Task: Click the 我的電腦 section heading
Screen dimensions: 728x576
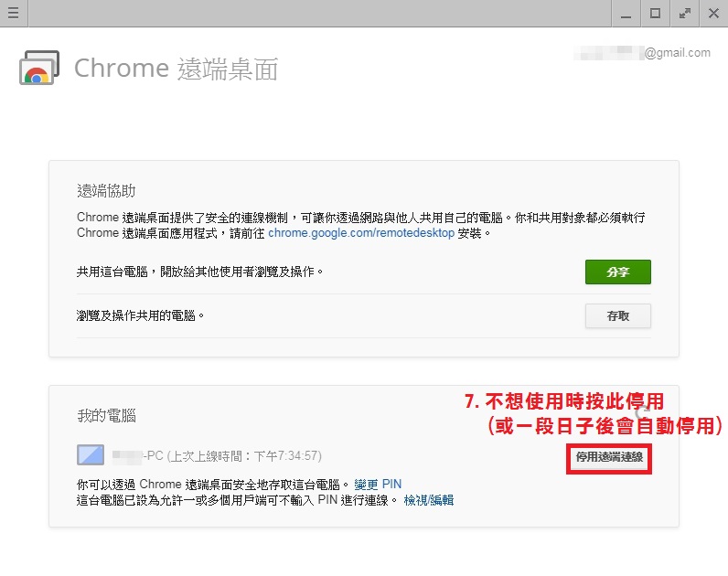Action: [106, 415]
